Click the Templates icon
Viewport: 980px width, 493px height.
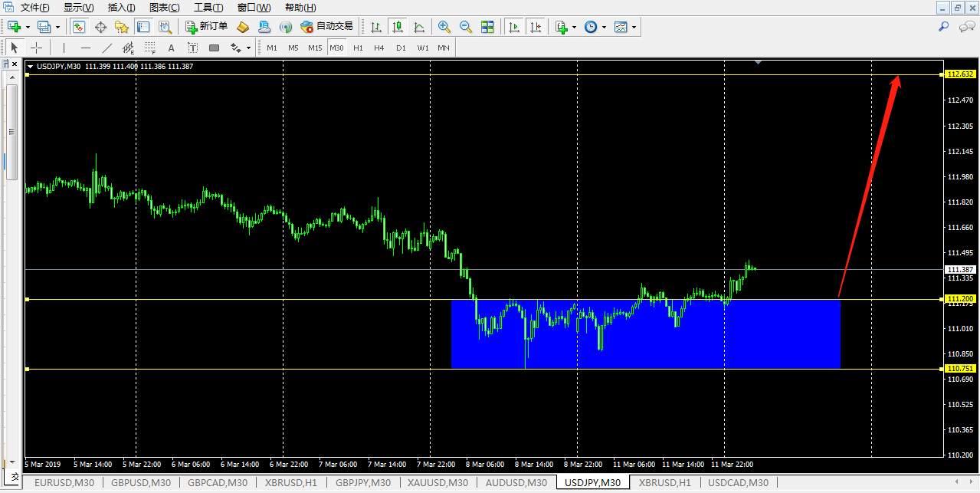tap(621, 27)
